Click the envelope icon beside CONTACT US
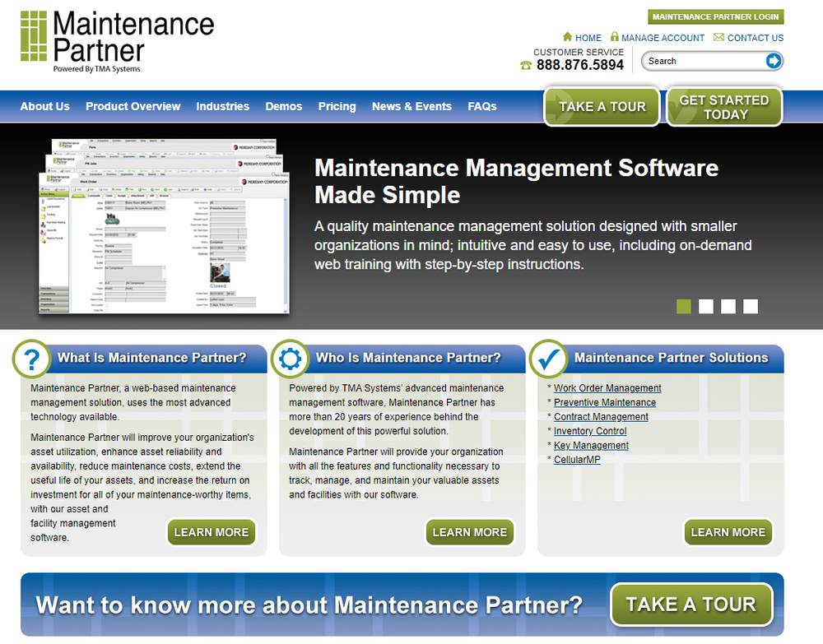The width and height of the screenshot is (823, 644). pos(717,37)
